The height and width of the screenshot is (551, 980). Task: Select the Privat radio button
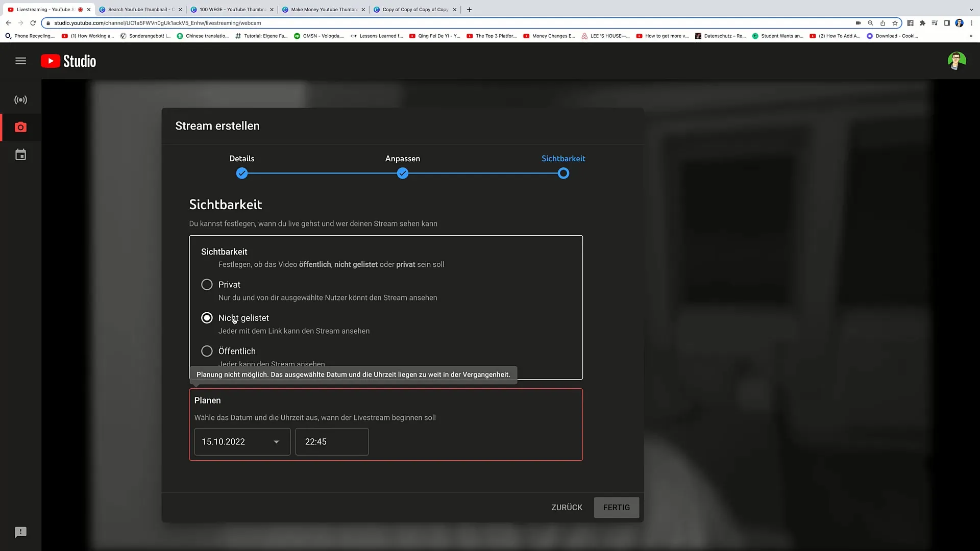(x=207, y=285)
